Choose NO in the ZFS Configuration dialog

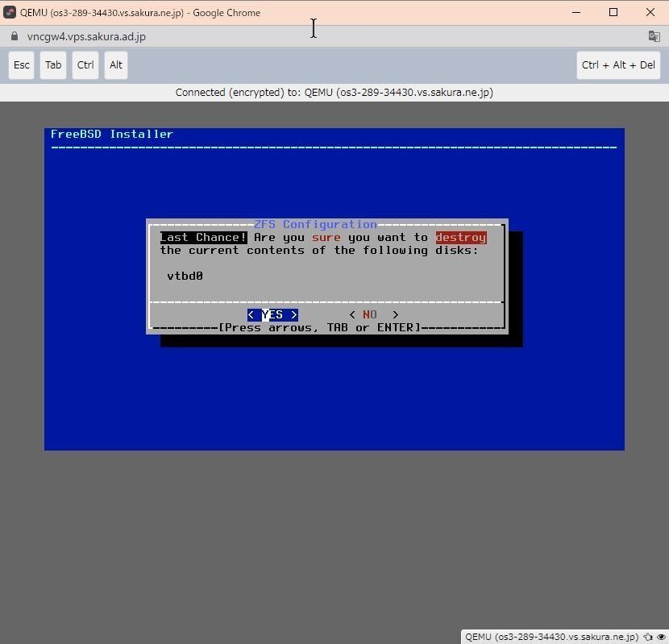click(374, 315)
